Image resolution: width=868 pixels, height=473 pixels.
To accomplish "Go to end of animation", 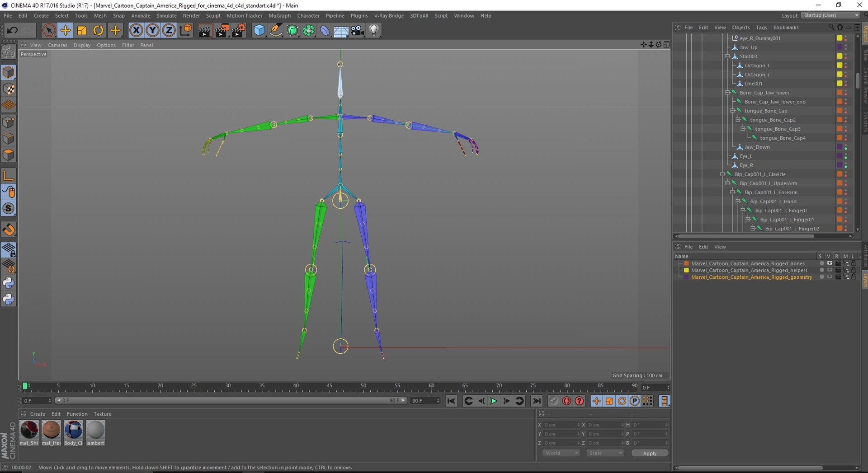I will click(537, 401).
